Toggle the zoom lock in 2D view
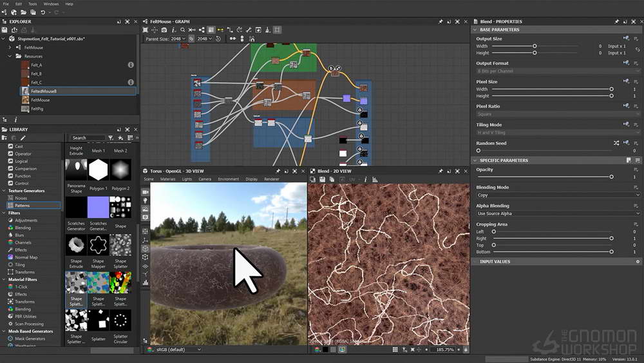 click(466, 350)
